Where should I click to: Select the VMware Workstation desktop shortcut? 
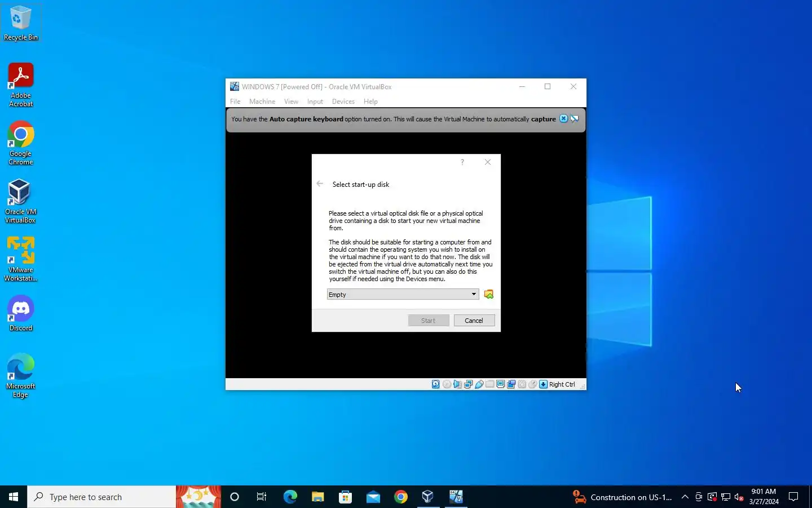(21, 260)
